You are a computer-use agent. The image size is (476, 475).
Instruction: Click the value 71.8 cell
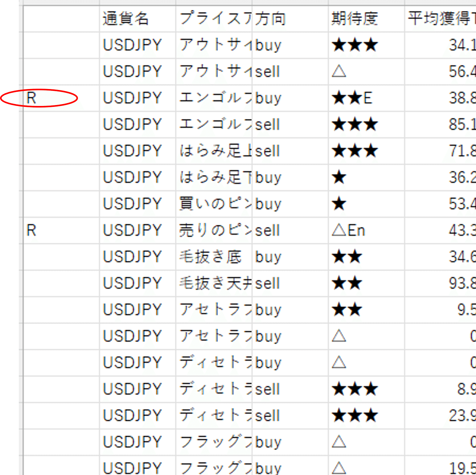click(x=441, y=151)
